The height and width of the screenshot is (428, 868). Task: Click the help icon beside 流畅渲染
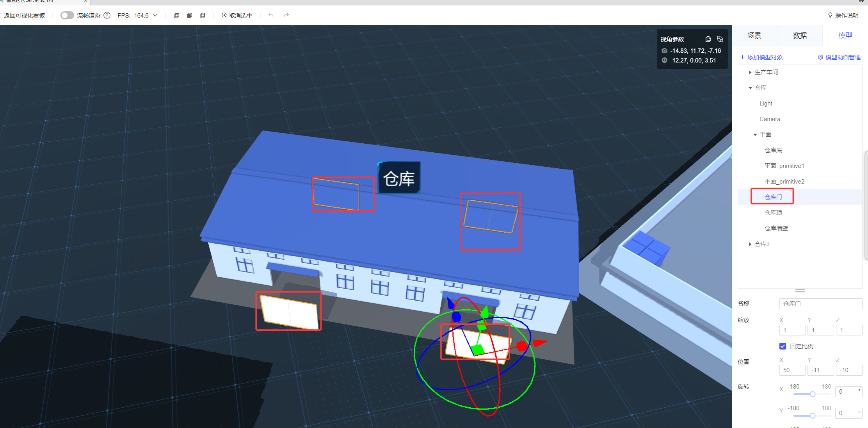point(107,15)
